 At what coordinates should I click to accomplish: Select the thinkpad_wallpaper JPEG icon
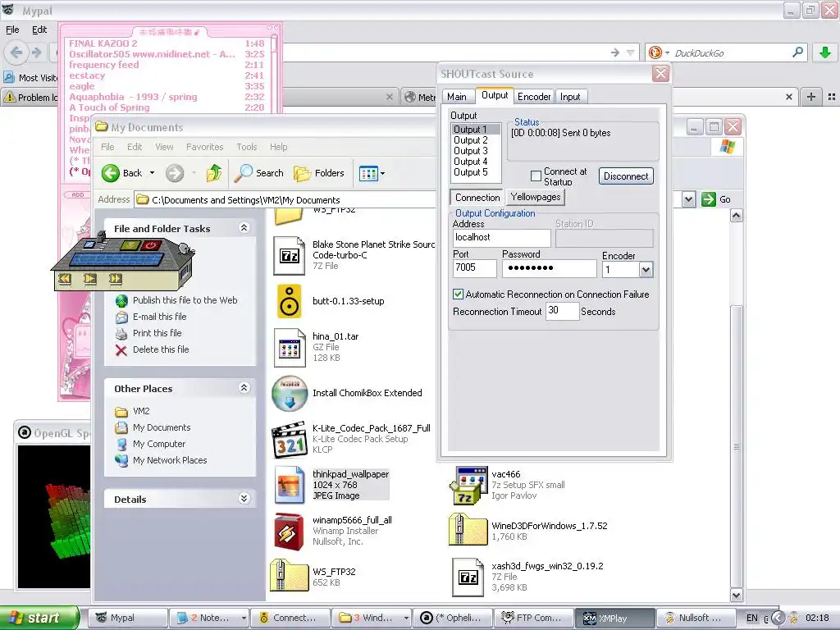[x=290, y=485]
